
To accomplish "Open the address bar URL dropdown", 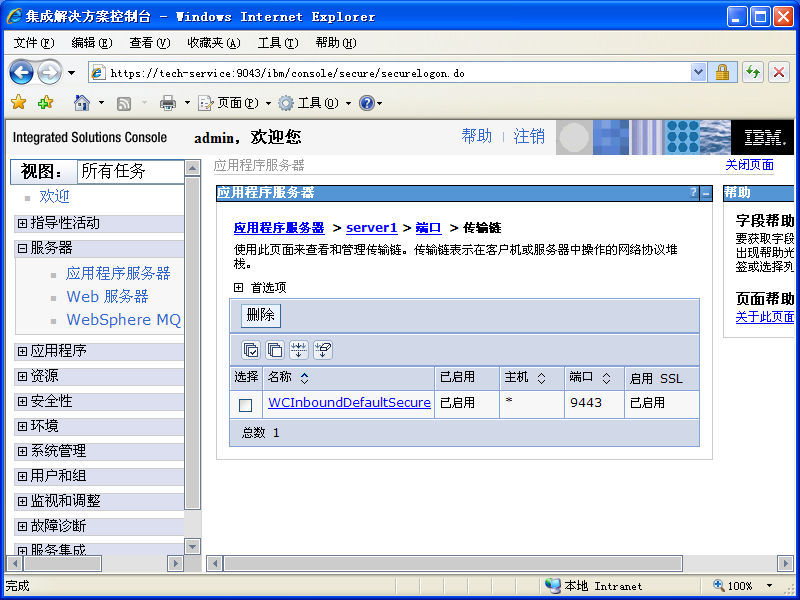I will click(x=698, y=72).
